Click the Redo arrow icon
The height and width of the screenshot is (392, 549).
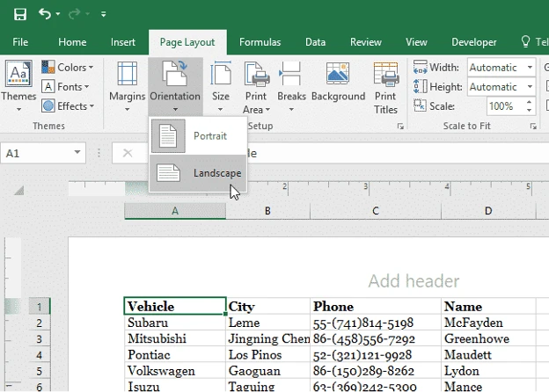pyautogui.click(x=74, y=14)
